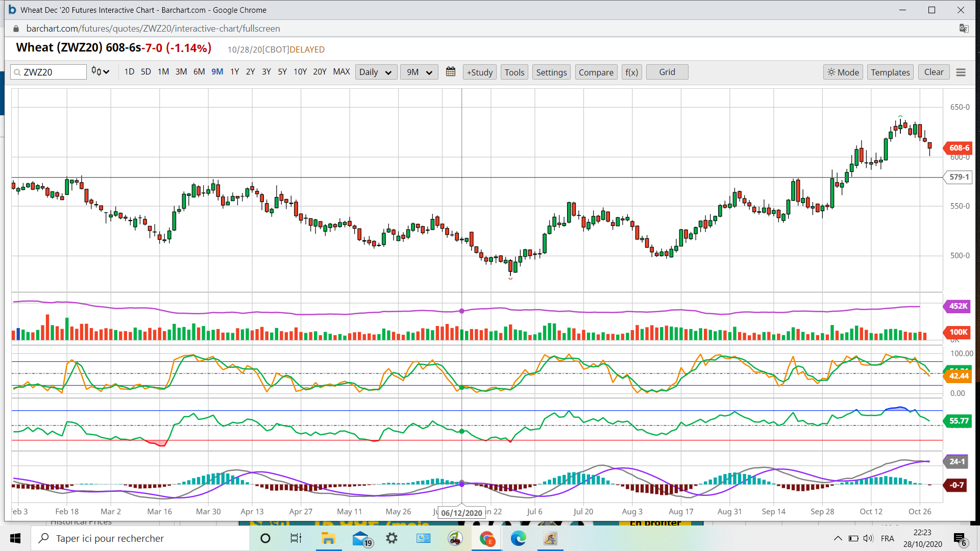This screenshot has height=551, width=980.
Task: Click the calendar date range icon
Action: [x=450, y=72]
